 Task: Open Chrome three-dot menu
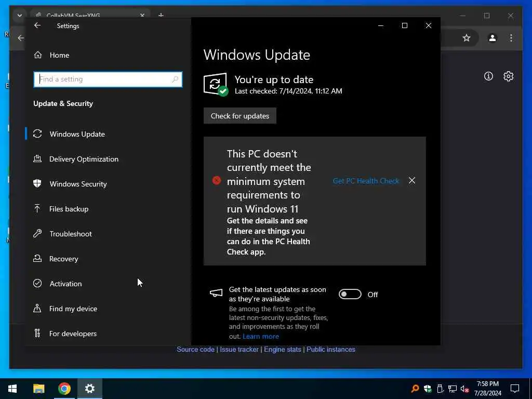pos(511,38)
